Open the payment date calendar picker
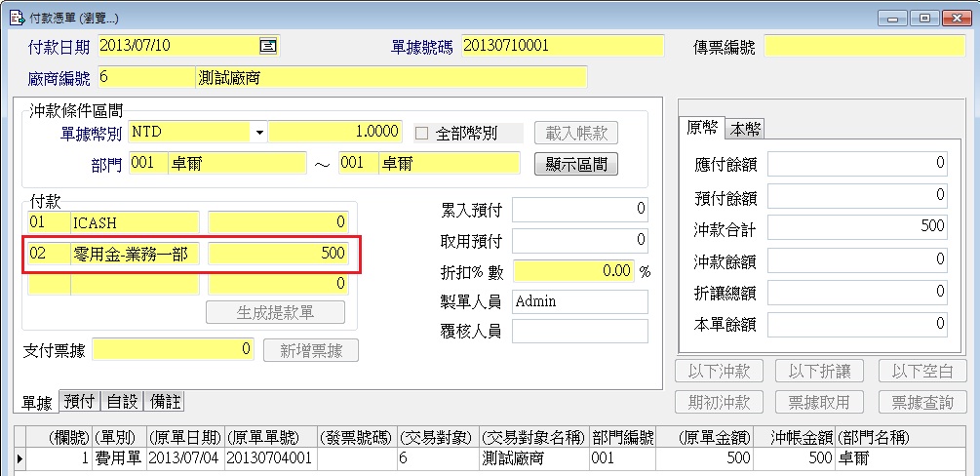This screenshot has height=476, width=980. click(x=267, y=46)
